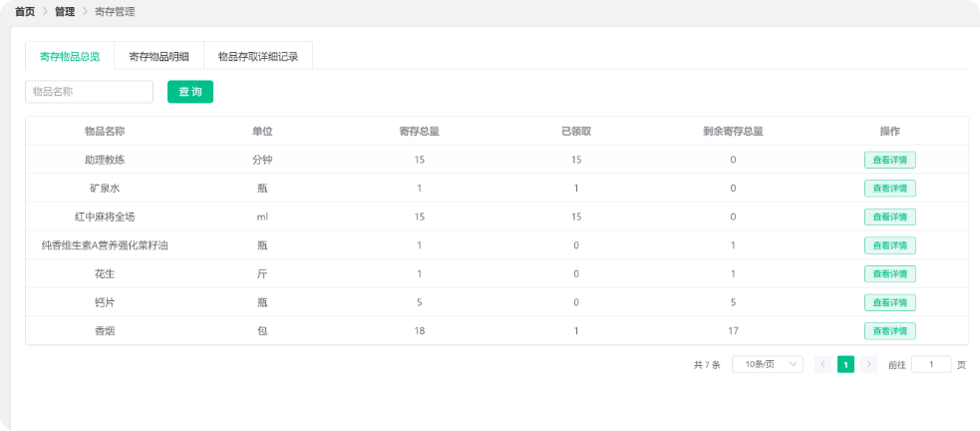
Task: Click page number 1 in pagination
Action: pyautogui.click(x=845, y=365)
